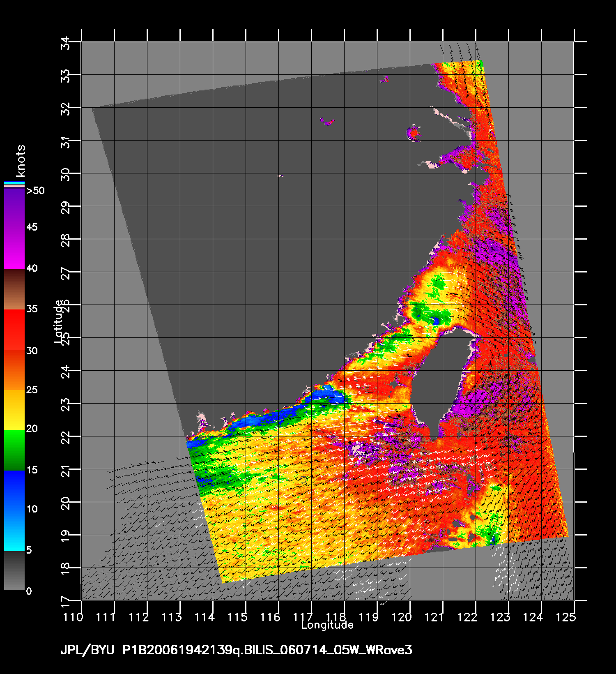Click the '35' colorbar label
The height and width of the screenshot is (674, 616).
pos(32,309)
